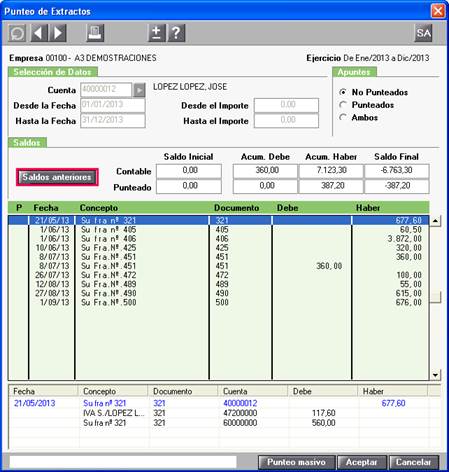Open the calculator plus-minus icon
449x472 pixels.
click(157, 33)
